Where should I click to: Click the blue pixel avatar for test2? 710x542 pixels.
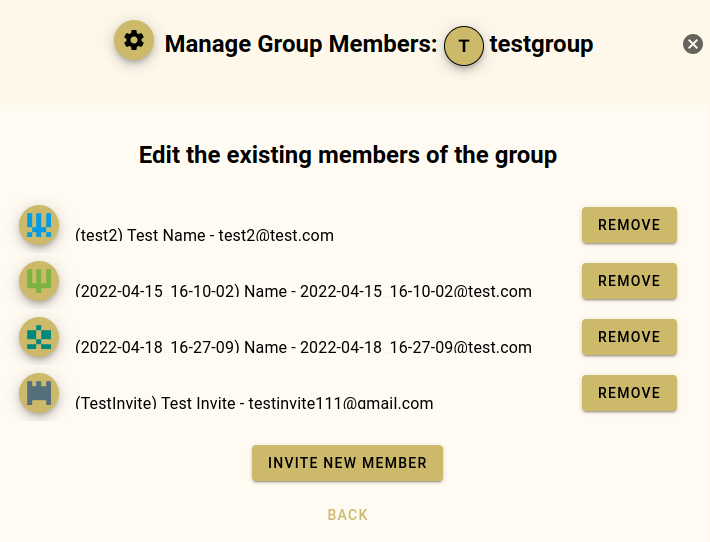point(39,225)
